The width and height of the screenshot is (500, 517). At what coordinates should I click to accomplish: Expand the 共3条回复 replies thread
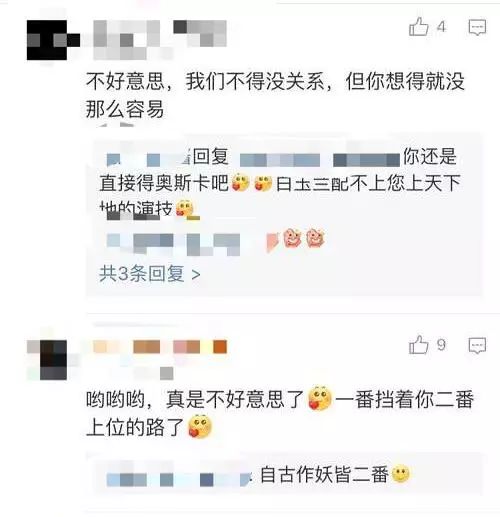point(150,274)
